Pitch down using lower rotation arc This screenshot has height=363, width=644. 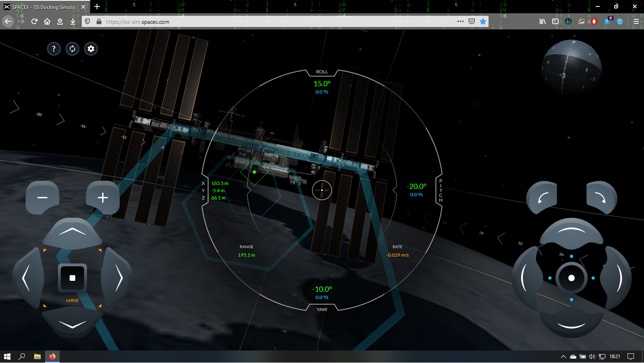(x=572, y=325)
